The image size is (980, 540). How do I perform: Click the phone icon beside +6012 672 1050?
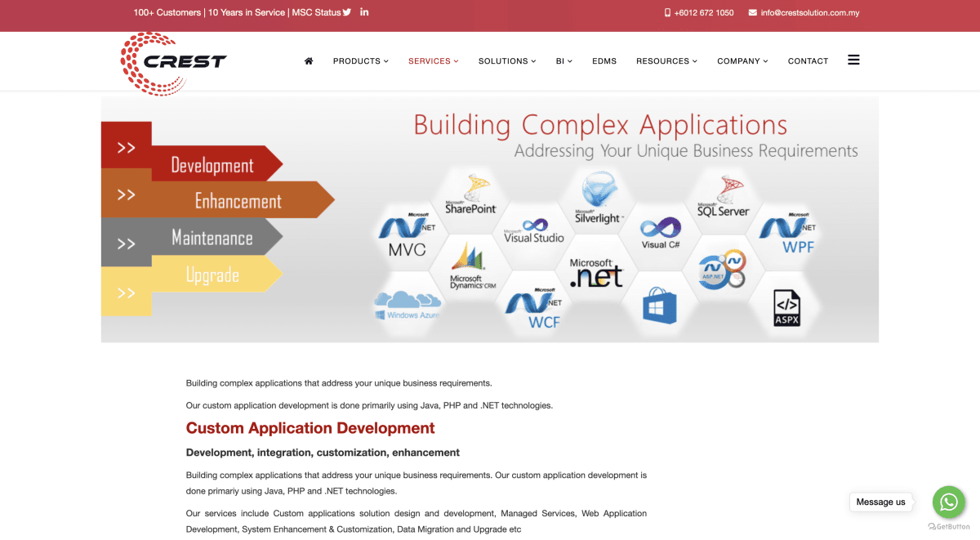[667, 13]
